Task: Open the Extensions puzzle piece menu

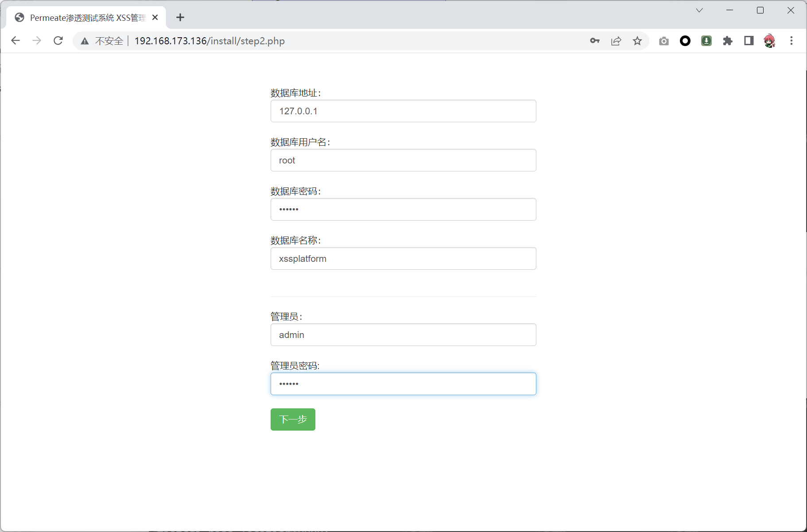Action: click(x=727, y=41)
